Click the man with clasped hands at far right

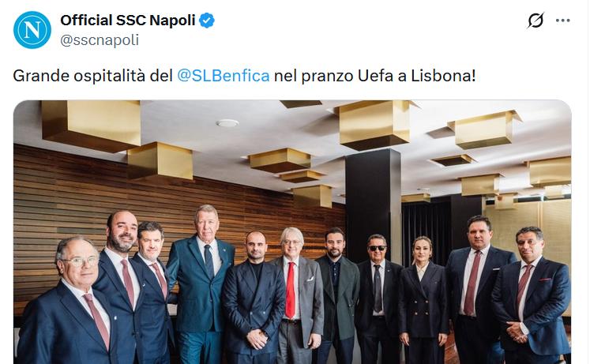pos(532,295)
